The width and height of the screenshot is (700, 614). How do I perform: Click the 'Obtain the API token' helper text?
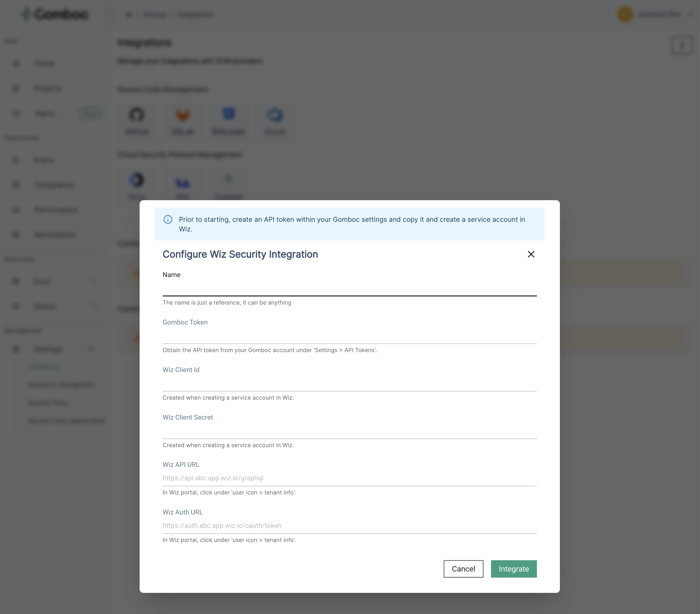[270, 350]
